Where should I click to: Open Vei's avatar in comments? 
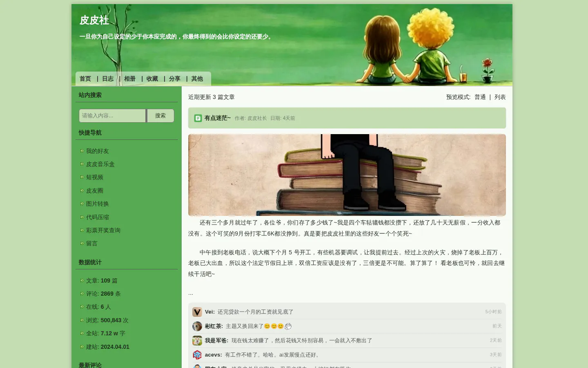pyautogui.click(x=197, y=312)
